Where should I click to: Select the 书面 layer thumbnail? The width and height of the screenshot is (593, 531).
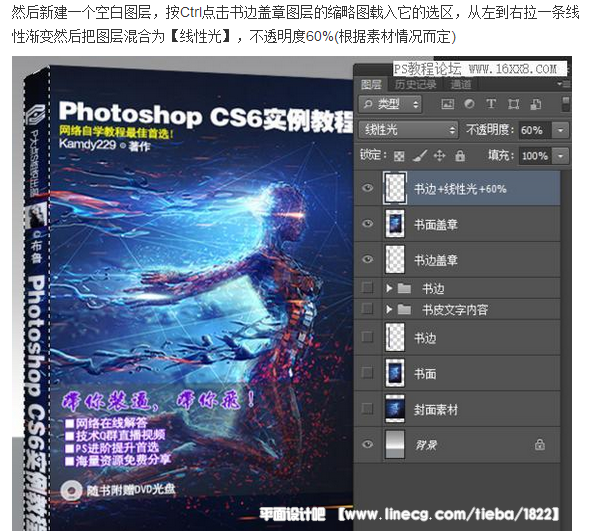click(x=395, y=373)
